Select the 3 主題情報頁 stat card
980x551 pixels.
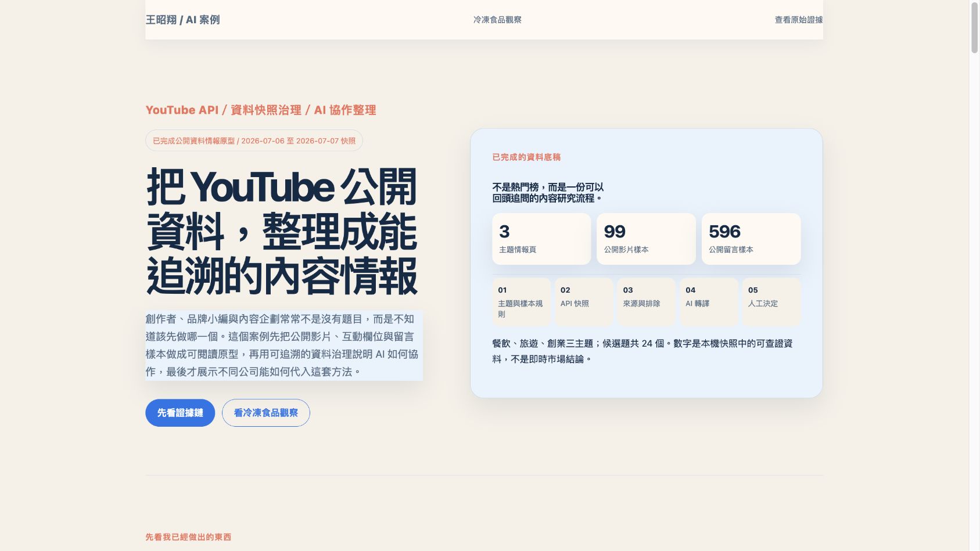pyautogui.click(x=541, y=239)
